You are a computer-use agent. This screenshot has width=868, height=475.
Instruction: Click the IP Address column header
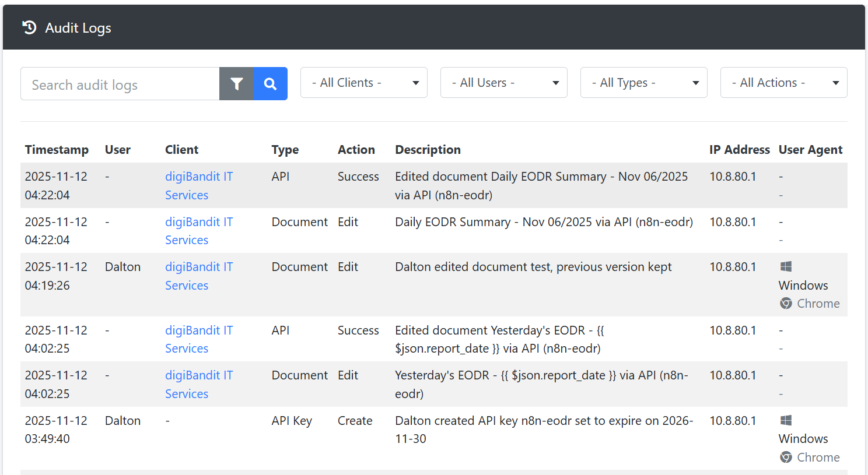[x=739, y=150]
